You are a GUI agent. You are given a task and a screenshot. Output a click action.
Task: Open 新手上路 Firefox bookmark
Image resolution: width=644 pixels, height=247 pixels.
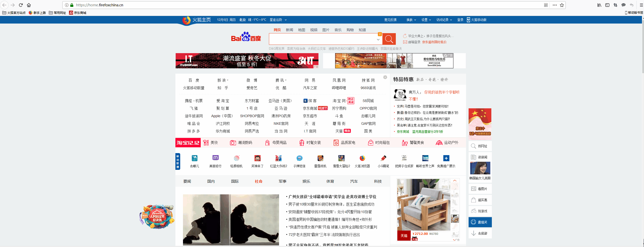coord(37,13)
